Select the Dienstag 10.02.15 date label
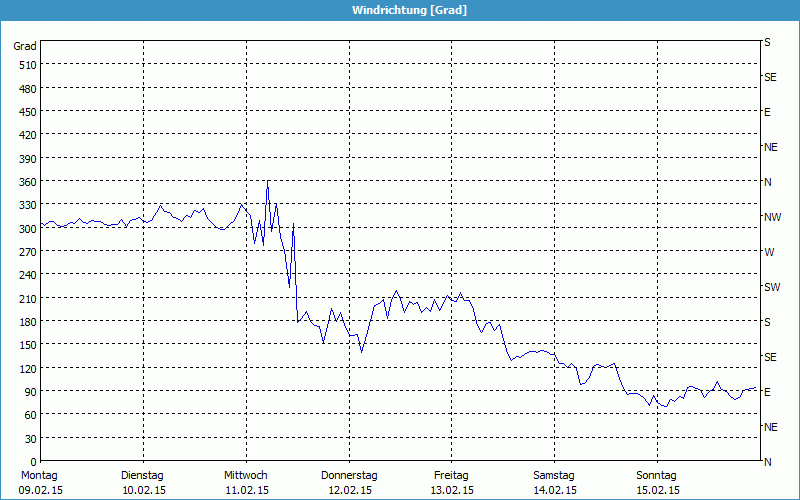Image resolution: width=800 pixels, height=500 pixels. 142,482
